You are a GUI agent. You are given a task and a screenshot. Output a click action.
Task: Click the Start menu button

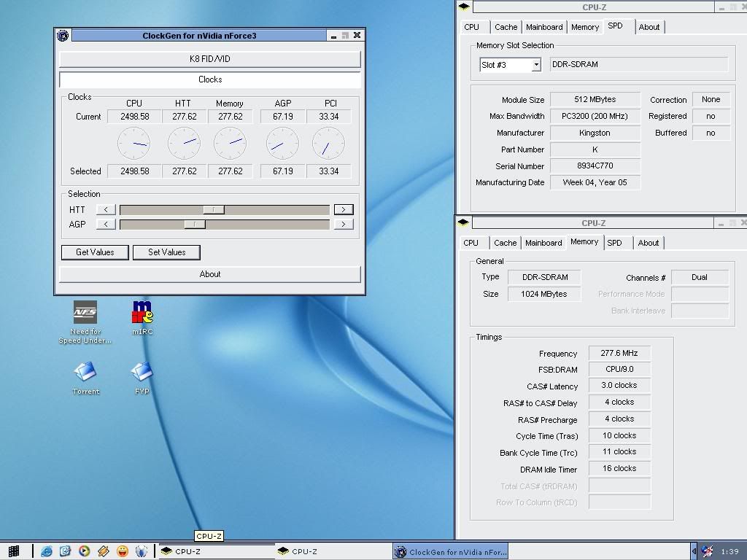point(13,551)
